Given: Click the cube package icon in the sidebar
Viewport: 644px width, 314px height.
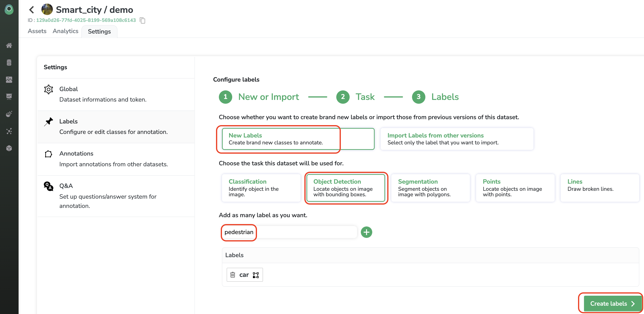Looking at the screenshot, I should pos(9,148).
